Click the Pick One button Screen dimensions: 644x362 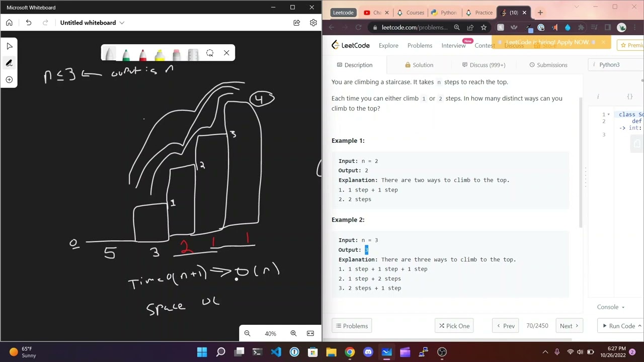454,326
